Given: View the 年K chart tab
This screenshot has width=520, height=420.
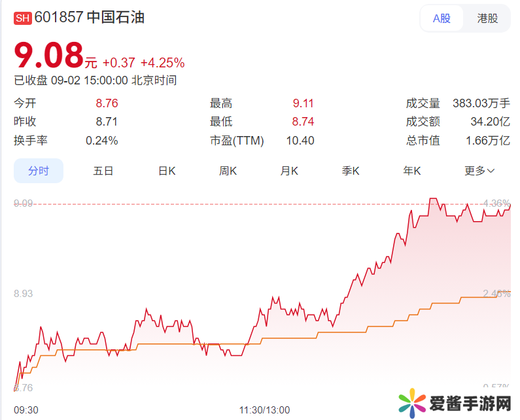Looking at the screenshot, I should click(x=412, y=171).
